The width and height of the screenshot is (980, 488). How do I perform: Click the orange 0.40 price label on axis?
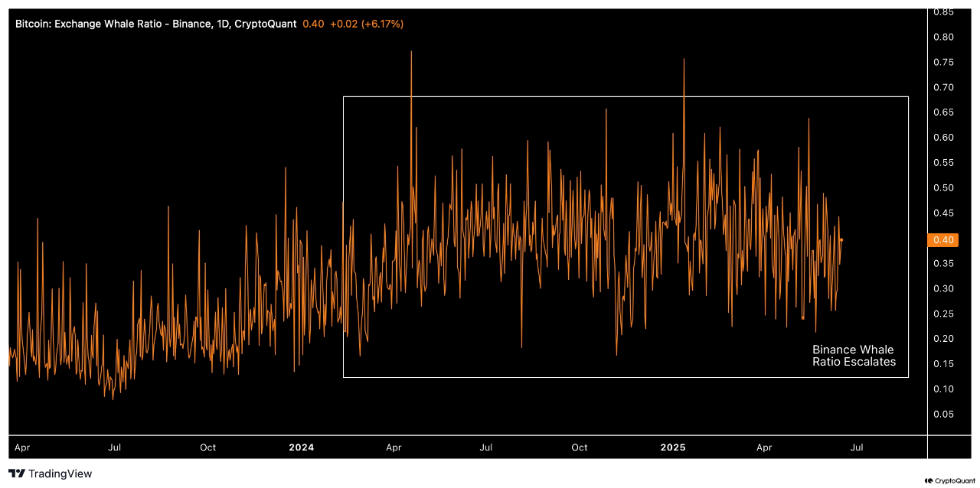coord(942,239)
